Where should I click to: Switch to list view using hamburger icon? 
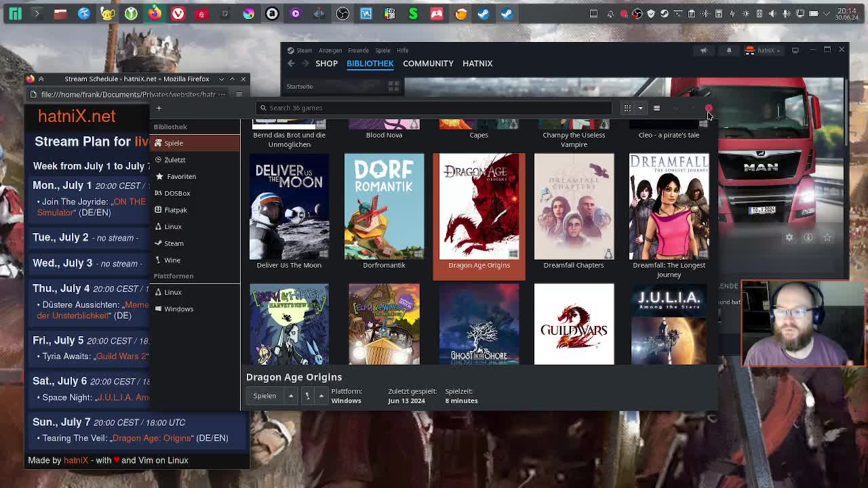point(656,108)
